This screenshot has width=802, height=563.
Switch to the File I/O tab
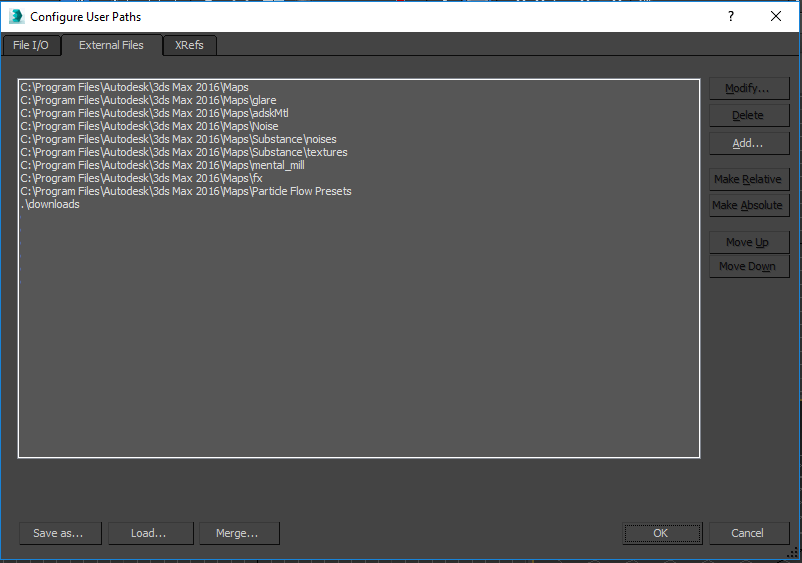pyautogui.click(x=31, y=45)
